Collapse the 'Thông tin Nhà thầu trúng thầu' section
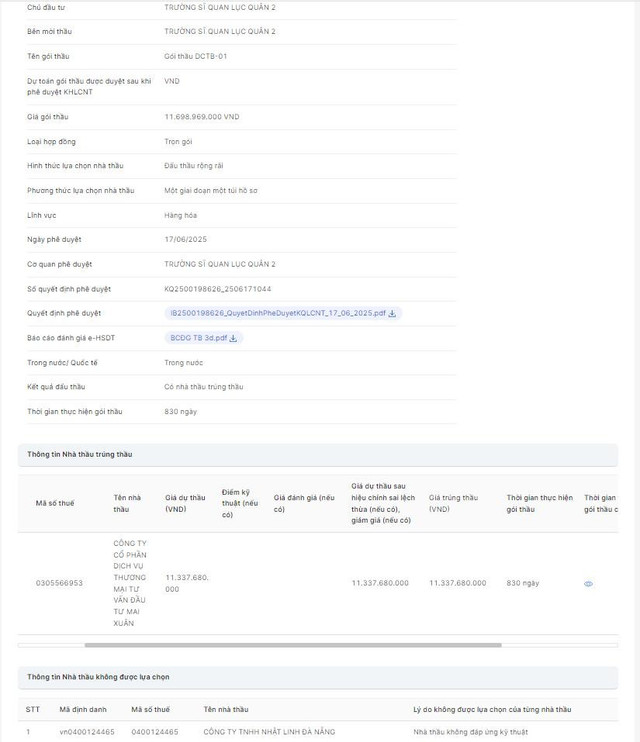This screenshot has height=742, width=640. coord(79,455)
